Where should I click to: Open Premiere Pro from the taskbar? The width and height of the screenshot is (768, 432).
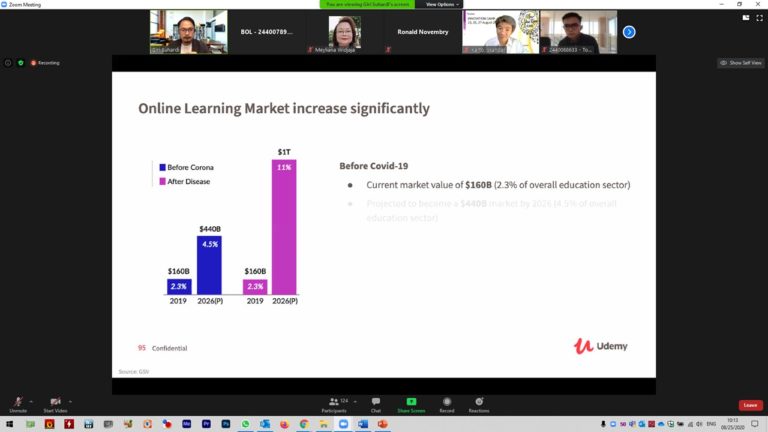coord(206,424)
